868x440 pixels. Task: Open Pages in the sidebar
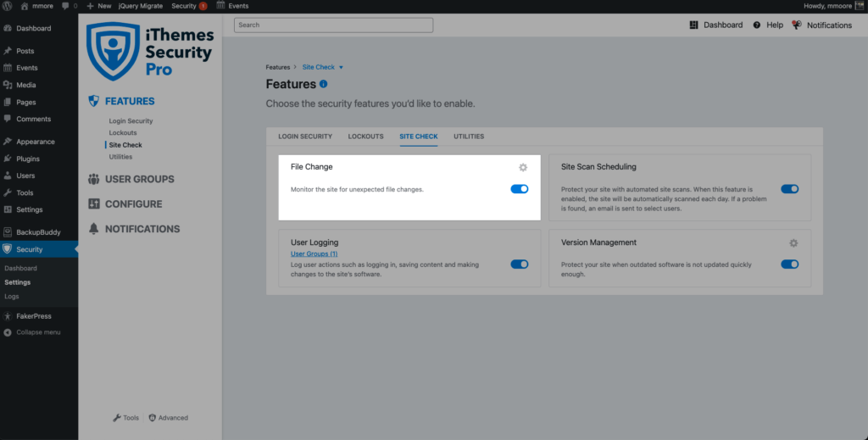coord(26,103)
